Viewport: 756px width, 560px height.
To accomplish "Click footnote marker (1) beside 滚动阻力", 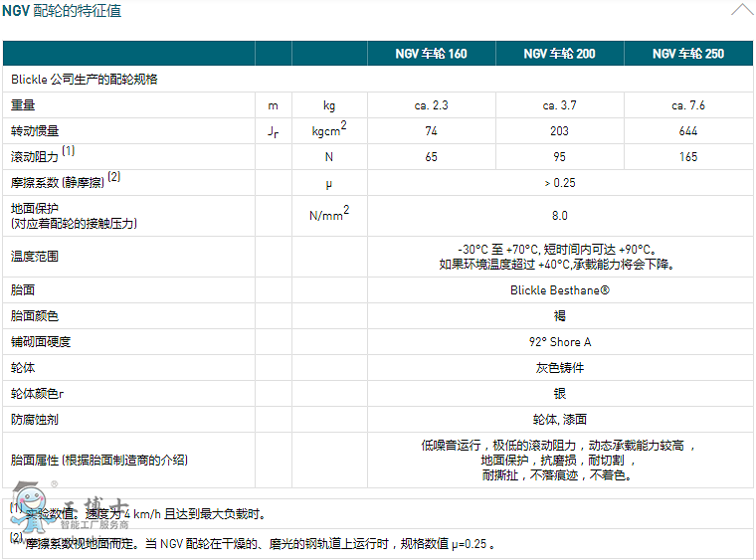I will pyautogui.click(x=69, y=151).
